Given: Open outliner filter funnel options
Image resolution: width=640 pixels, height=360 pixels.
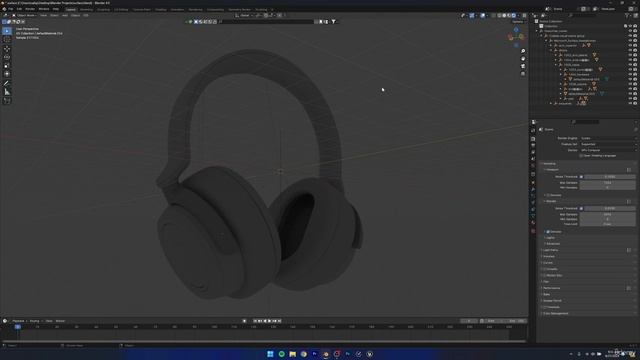Looking at the screenshot, I should coord(627,16).
